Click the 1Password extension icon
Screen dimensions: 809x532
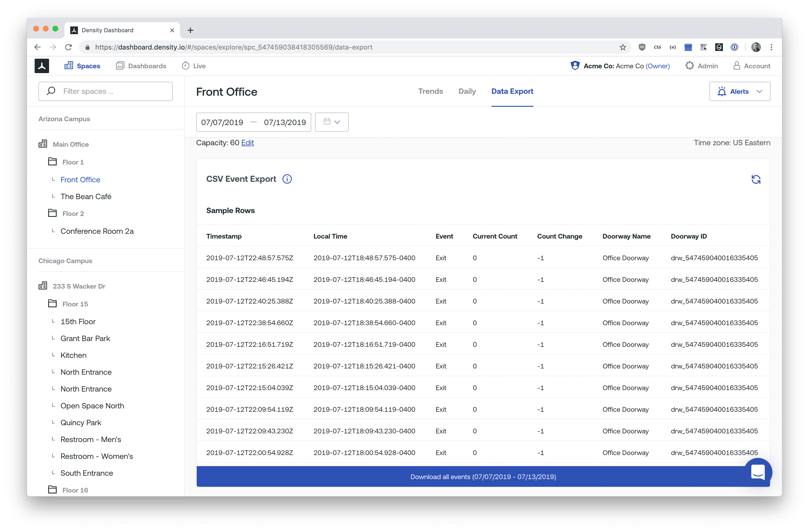[734, 47]
